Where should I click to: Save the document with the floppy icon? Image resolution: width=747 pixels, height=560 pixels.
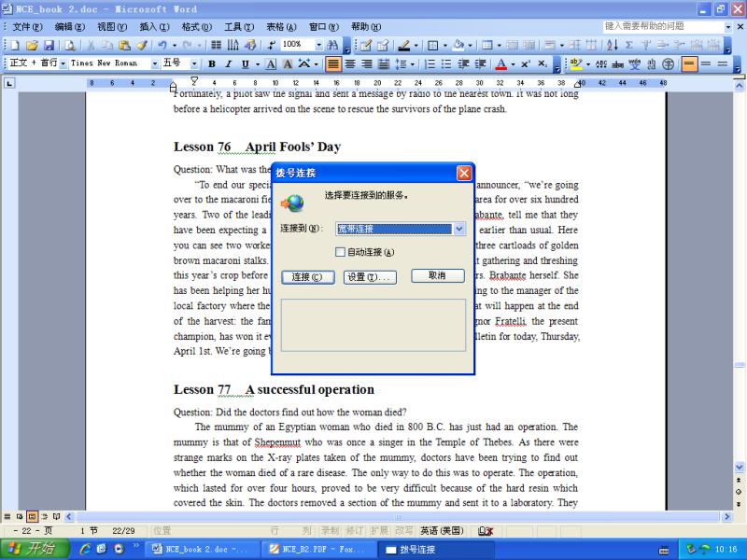[49, 45]
